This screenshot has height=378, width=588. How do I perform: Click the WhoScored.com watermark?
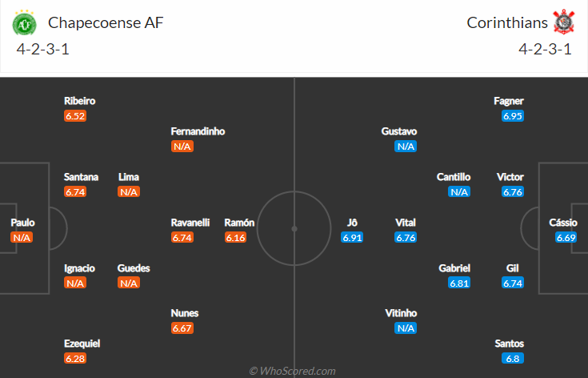click(x=293, y=371)
